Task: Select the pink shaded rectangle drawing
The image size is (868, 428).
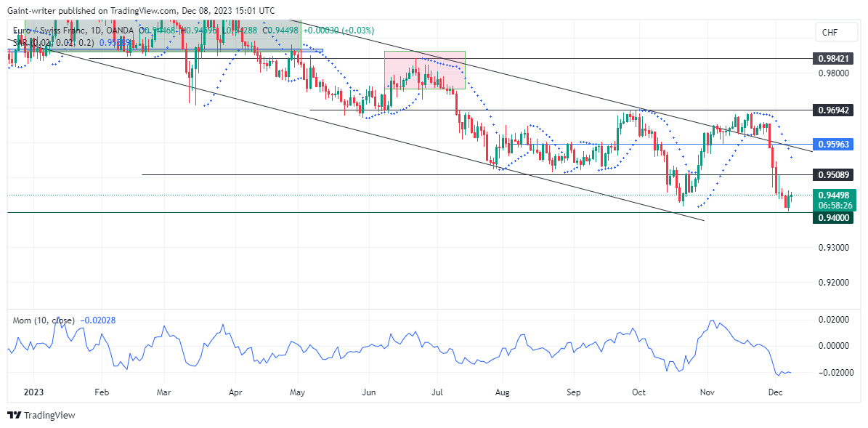Action: tap(425, 70)
